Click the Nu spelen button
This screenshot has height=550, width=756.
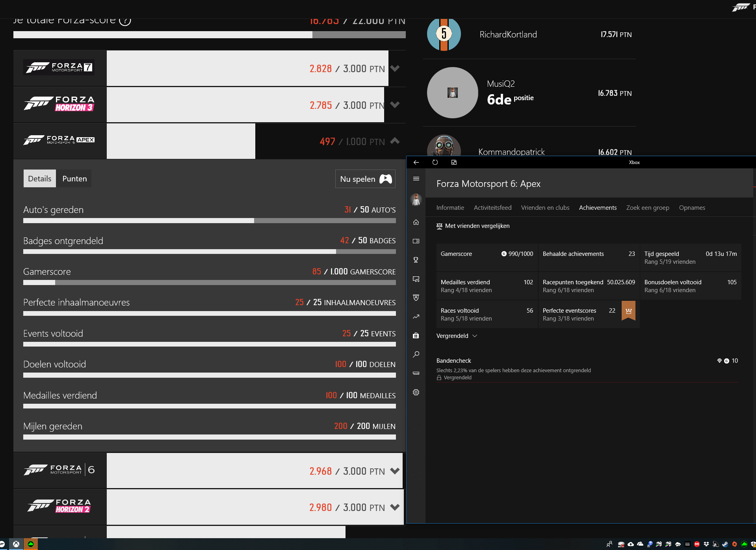coord(365,179)
